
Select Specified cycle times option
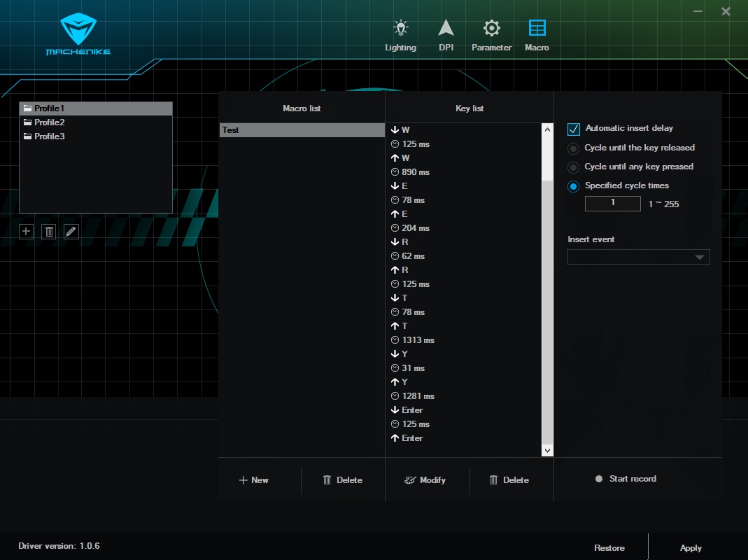[x=573, y=186]
